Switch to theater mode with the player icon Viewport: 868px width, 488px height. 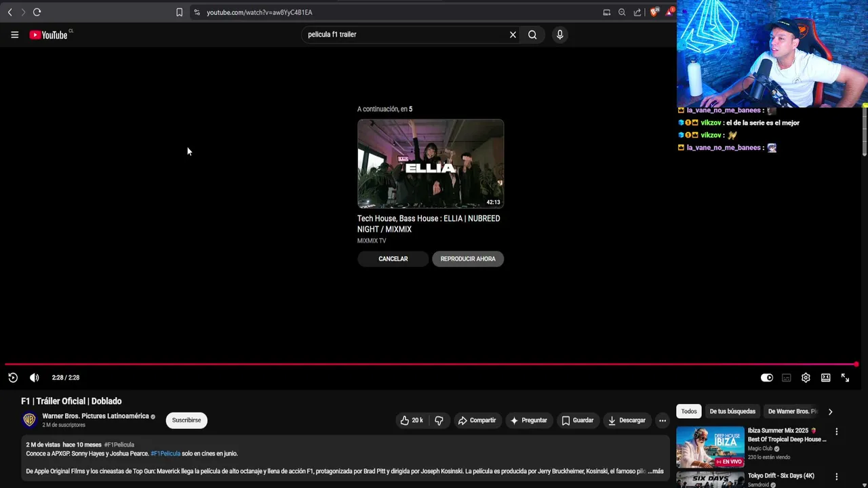pyautogui.click(x=825, y=378)
